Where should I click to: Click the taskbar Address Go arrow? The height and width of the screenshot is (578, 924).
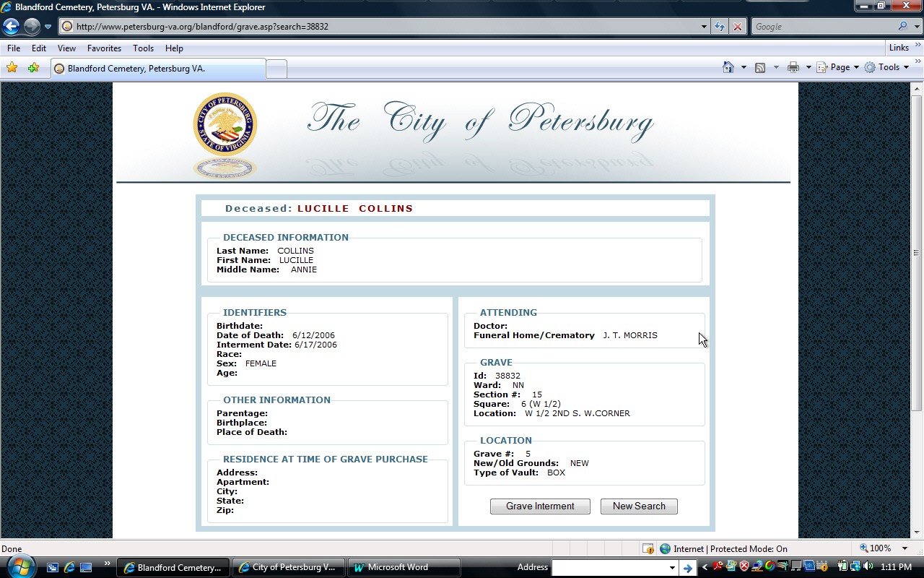(687, 568)
